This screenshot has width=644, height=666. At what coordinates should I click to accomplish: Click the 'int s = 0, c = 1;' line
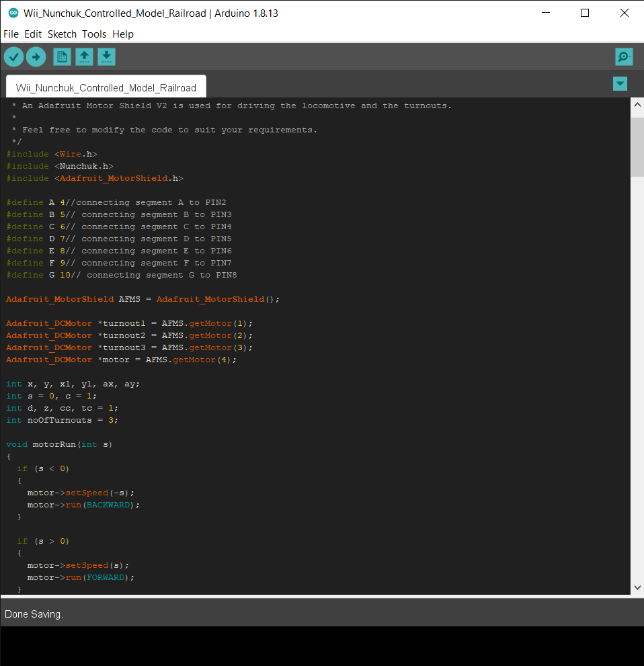[51, 396]
